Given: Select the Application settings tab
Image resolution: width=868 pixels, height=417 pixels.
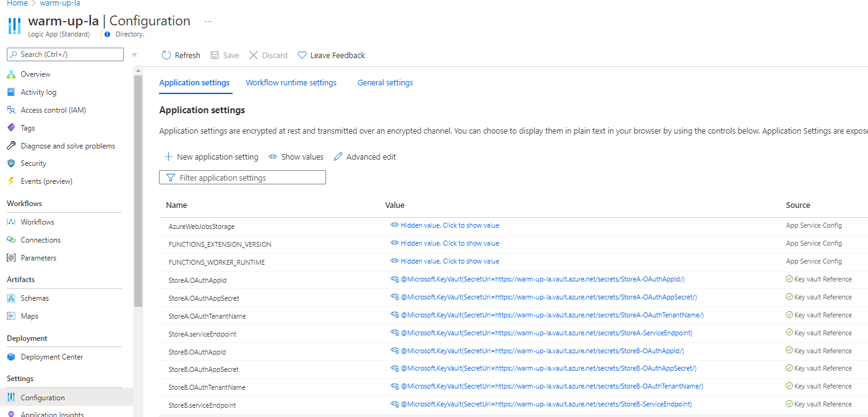Looking at the screenshot, I should click(x=194, y=82).
